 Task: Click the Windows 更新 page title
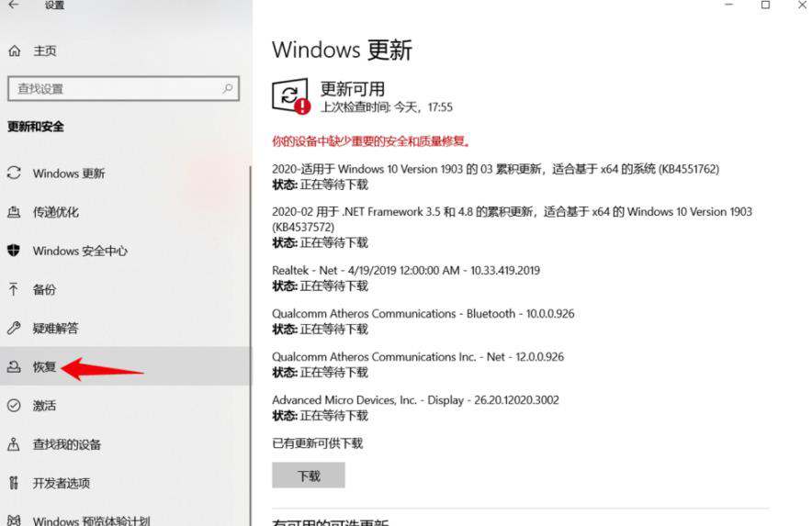(x=342, y=50)
